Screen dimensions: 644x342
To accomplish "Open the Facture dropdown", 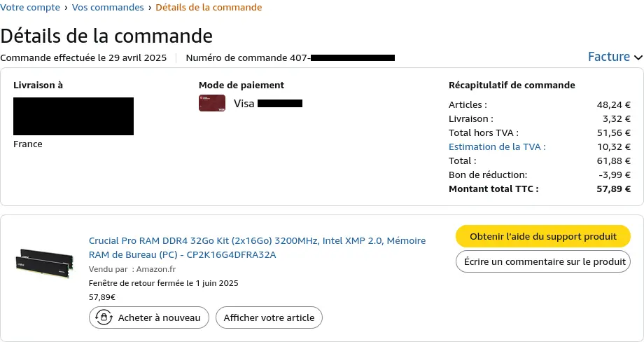I will pyautogui.click(x=608, y=57).
